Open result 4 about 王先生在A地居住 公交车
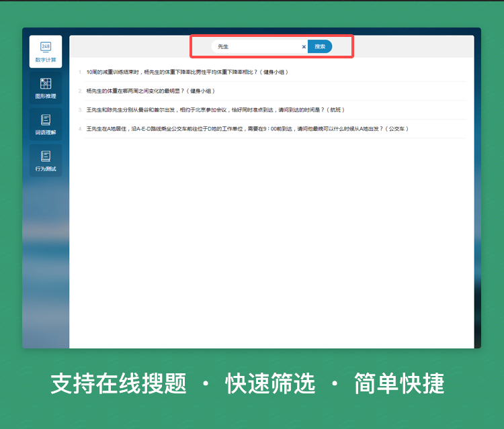Screen dimensions: 504x429 247,129
